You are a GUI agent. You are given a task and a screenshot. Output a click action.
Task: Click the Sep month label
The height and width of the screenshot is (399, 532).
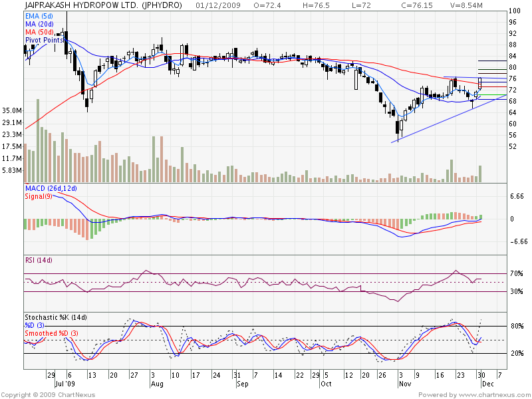pos(243,384)
